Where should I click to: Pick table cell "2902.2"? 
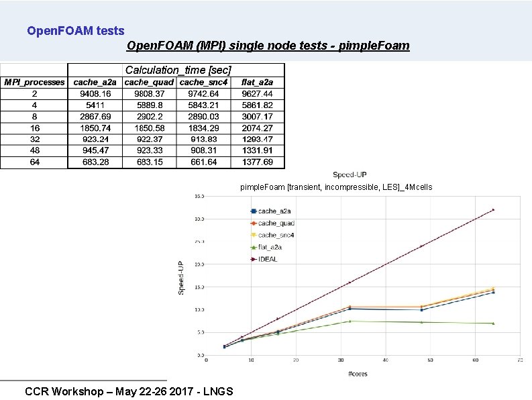(x=150, y=117)
